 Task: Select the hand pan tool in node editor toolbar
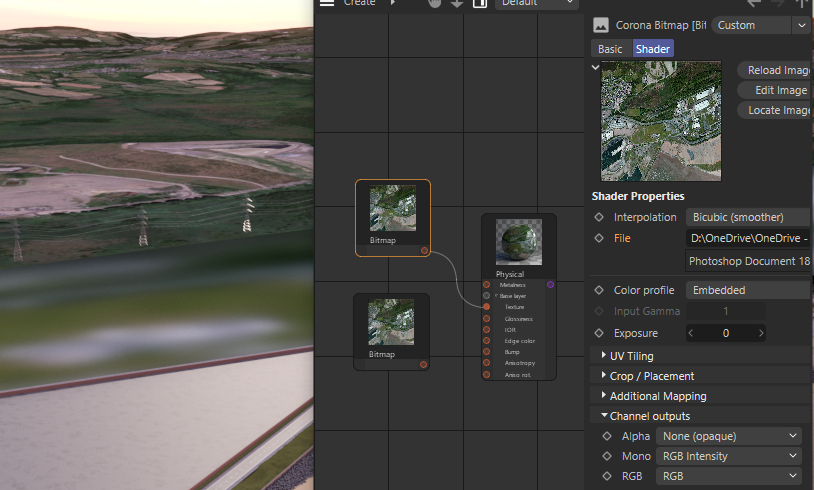(435, 3)
